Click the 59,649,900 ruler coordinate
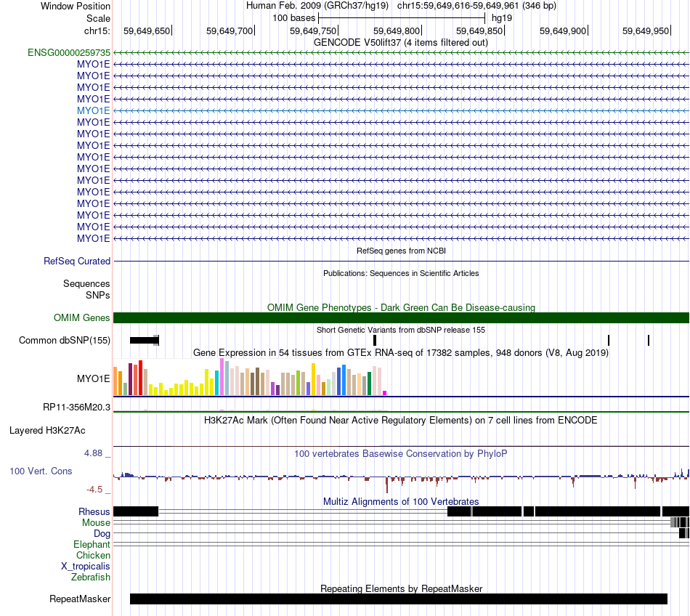 (x=563, y=31)
